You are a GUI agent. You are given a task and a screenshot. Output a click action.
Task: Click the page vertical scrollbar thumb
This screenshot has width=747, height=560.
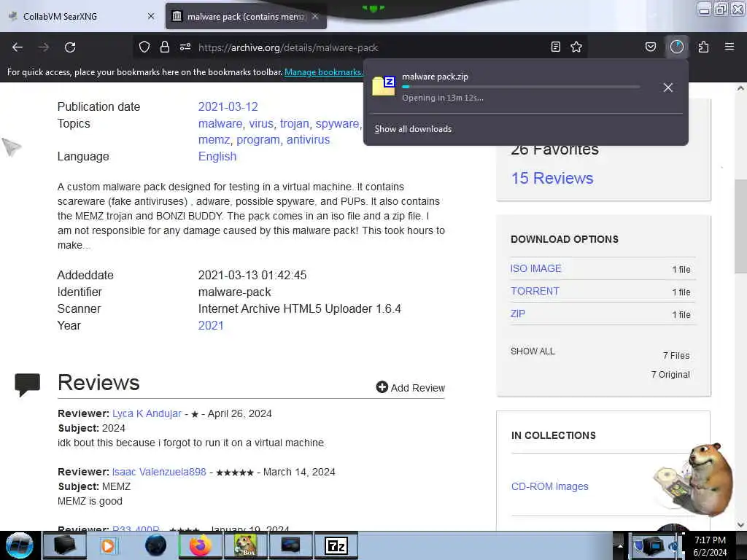point(740,226)
